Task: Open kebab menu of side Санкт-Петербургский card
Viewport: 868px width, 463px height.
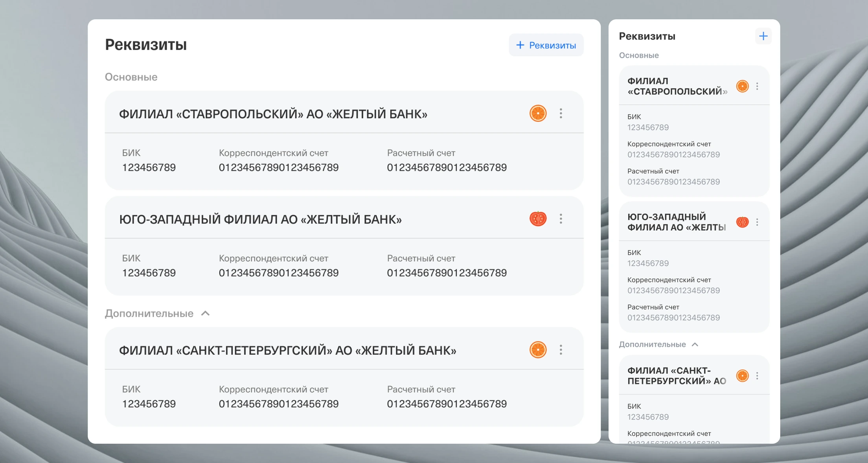Action: pyautogui.click(x=757, y=376)
